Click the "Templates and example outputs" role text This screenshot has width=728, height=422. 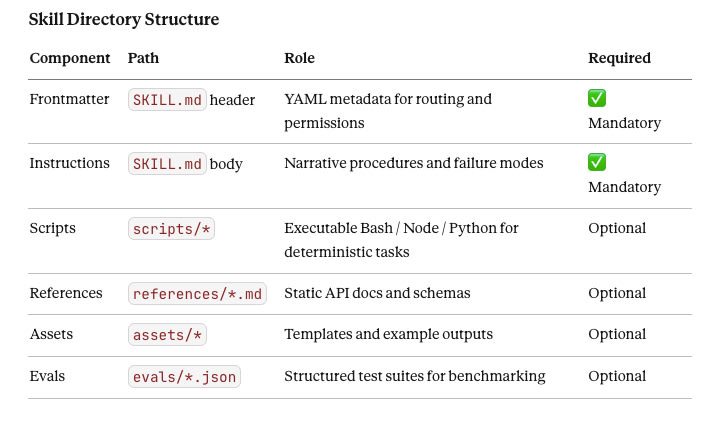coord(388,334)
